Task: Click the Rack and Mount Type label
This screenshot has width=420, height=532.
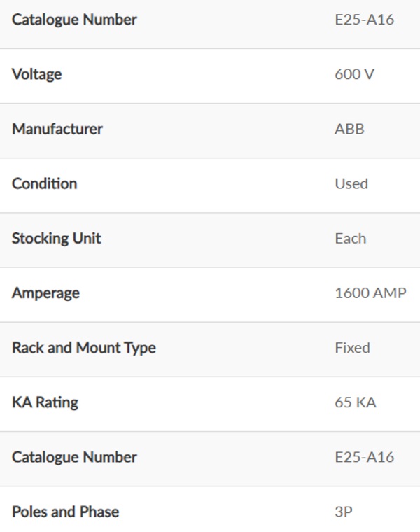Action: pos(84,348)
